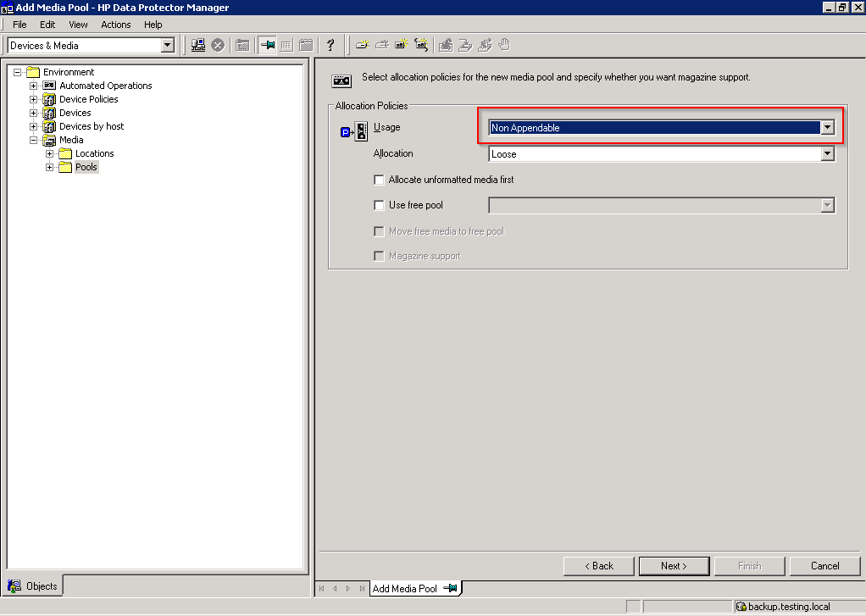Click the Media folder icon in tree

(x=49, y=140)
